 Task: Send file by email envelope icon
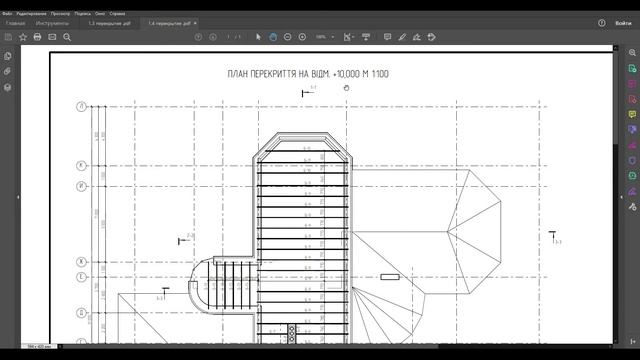coord(52,37)
